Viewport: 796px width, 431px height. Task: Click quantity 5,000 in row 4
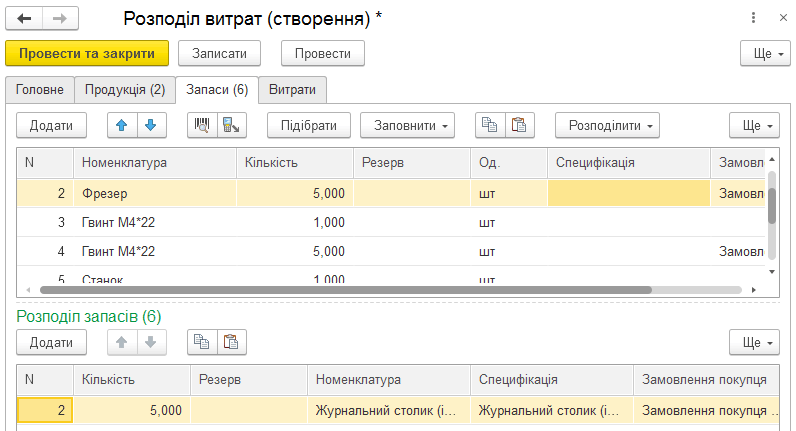click(x=295, y=251)
